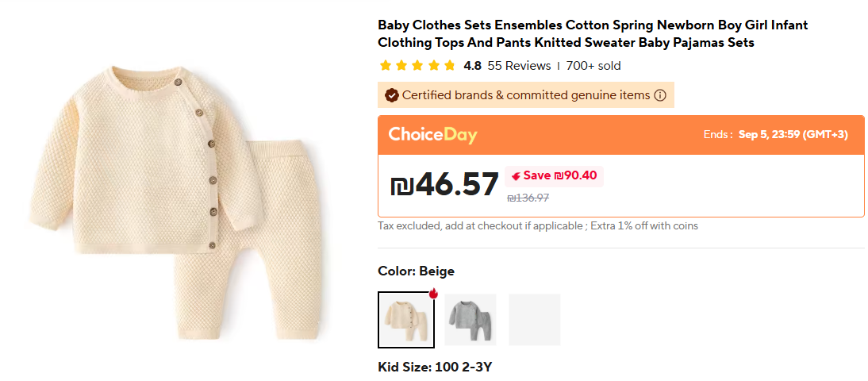The width and height of the screenshot is (868, 381).
Task: Click the Kid Size: 100 2-3Y label
Action: (x=436, y=368)
